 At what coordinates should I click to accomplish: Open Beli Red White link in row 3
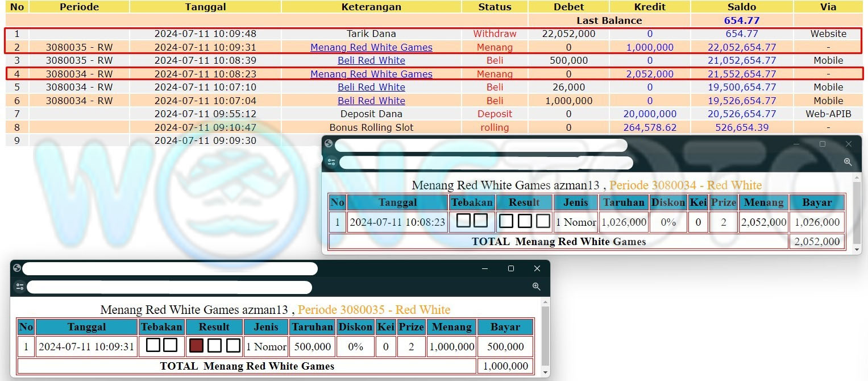371,60
